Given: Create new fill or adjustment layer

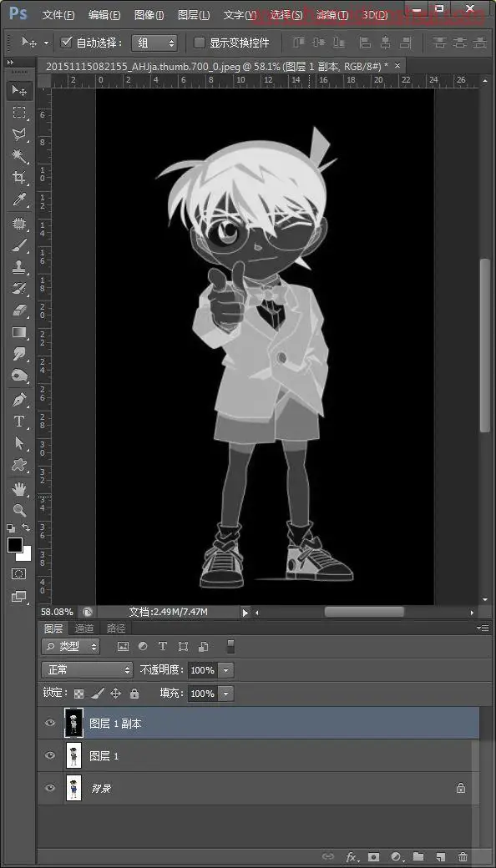Looking at the screenshot, I should coord(396,857).
